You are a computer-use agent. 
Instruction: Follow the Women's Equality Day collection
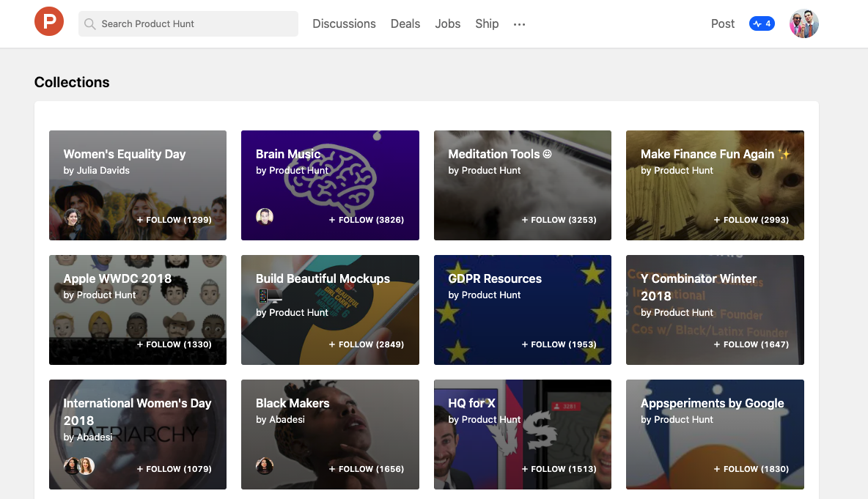click(174, 220)
